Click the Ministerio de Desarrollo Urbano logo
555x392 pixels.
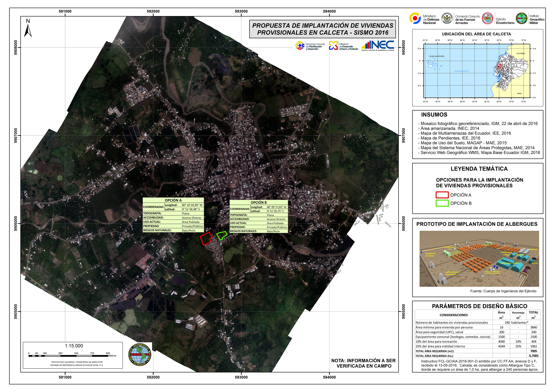(333, 45)
